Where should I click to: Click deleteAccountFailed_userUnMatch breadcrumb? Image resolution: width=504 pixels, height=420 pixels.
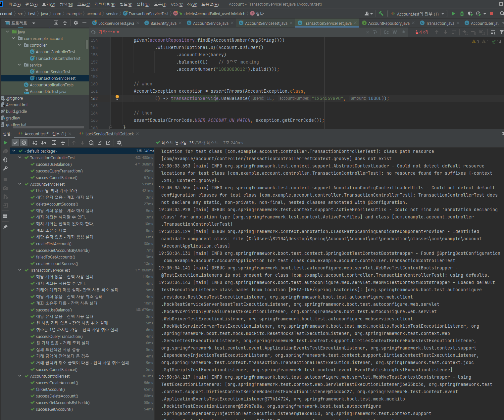[x=215, y=14]
